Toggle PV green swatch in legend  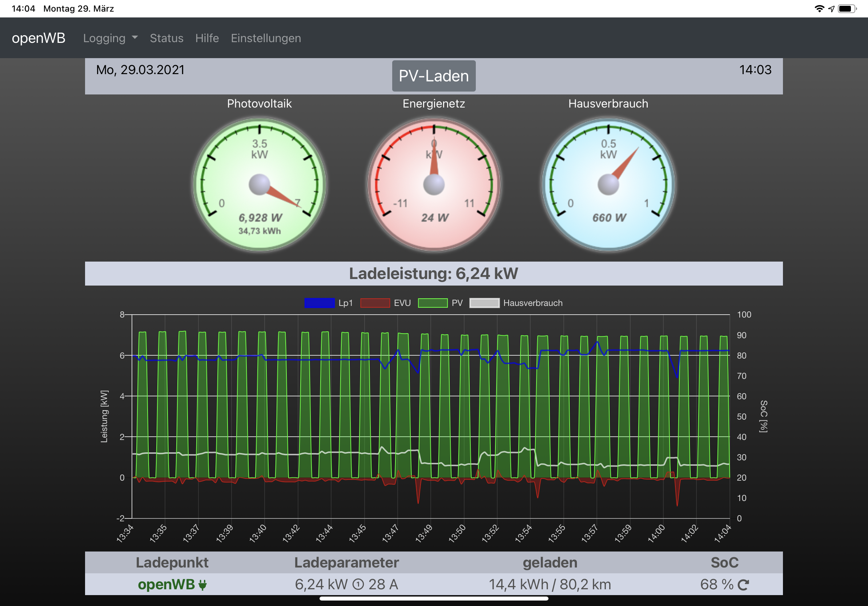coord(433,303)
